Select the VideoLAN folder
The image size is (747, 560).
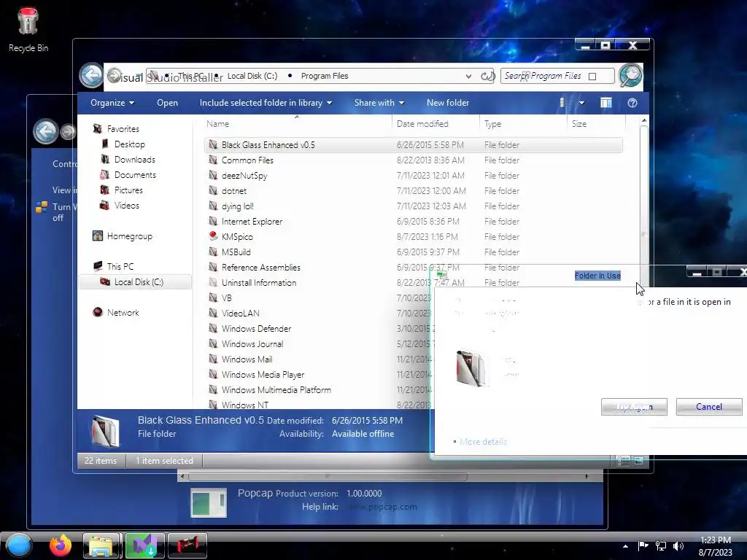point(240,313)
